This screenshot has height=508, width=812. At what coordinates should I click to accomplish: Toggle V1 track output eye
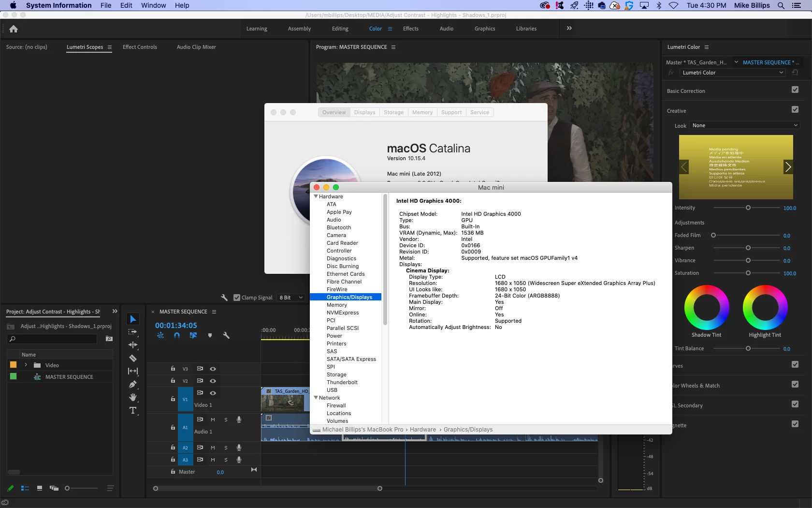[213, 393]
